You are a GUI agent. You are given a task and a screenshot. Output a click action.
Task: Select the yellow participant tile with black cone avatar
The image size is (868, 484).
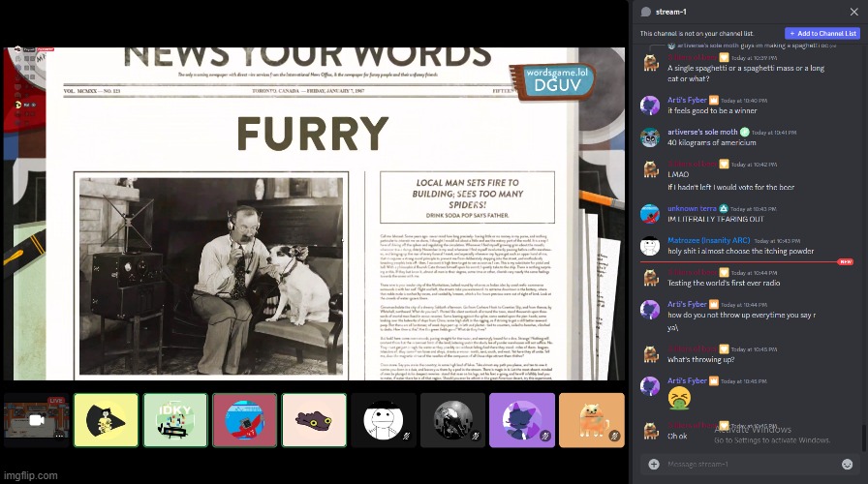pyautogui.click(x=106, y=420)
